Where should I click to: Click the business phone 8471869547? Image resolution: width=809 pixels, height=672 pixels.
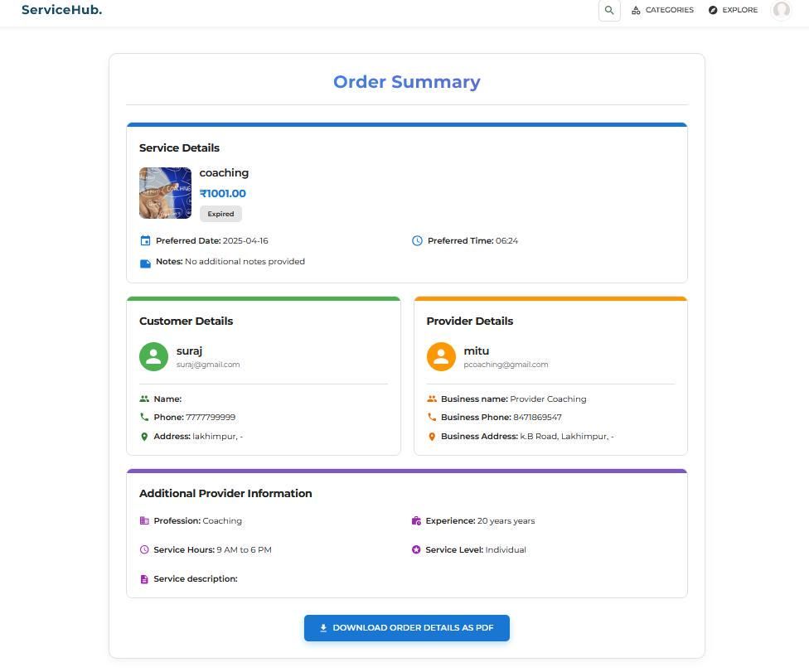[537, 418]
